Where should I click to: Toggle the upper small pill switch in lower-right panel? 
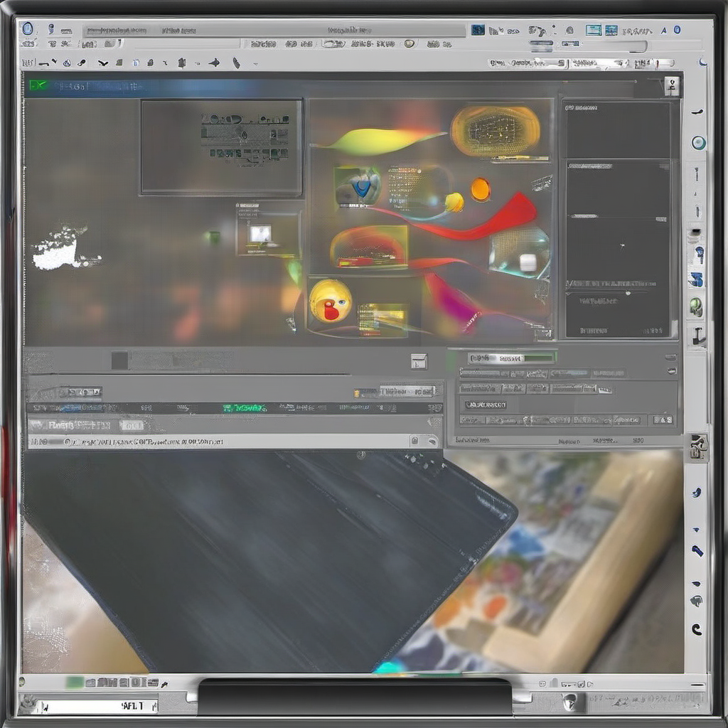click(x=670, y=357)
